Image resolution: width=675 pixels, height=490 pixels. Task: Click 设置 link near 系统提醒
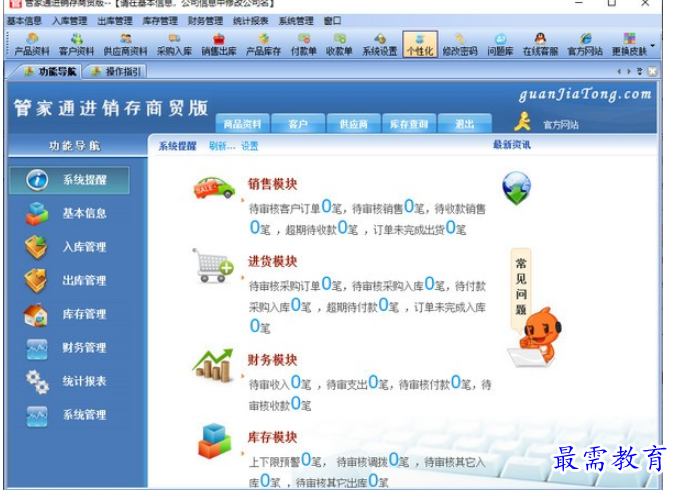click(x=250, y=146)
